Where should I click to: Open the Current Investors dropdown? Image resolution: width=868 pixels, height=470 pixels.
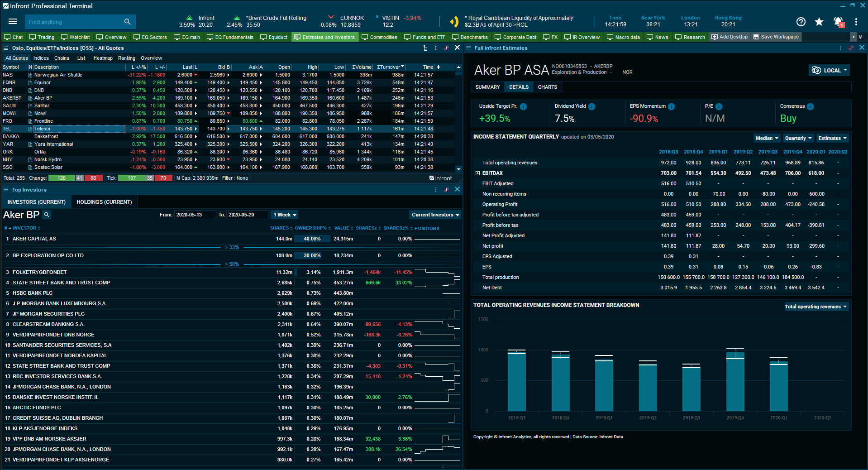tap(435, 215)
